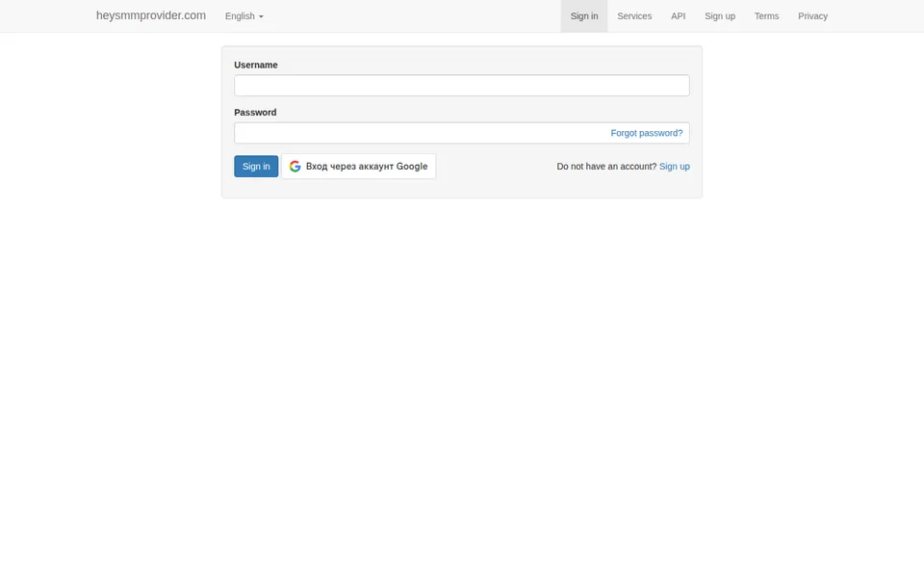Open Sign up in the top navigation
The image size is (924, 578).
(720, 16)
